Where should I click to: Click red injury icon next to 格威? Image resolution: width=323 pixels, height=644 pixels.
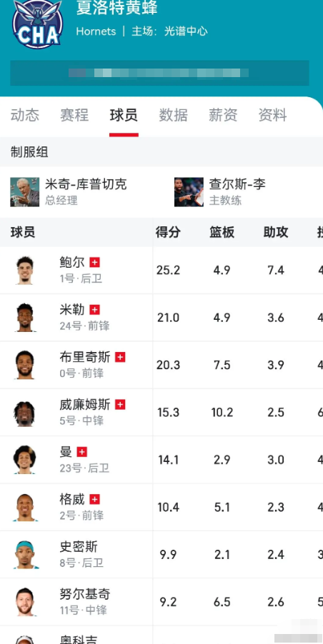coord(95,500)
